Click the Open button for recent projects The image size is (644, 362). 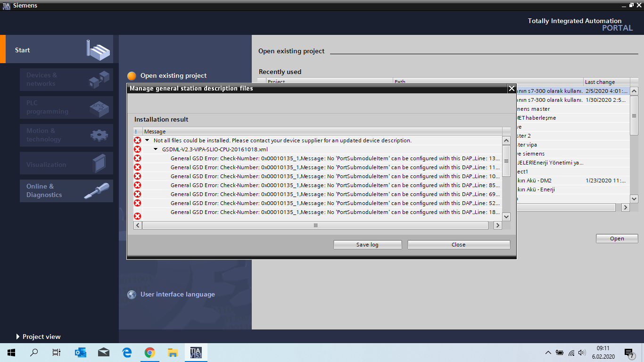pyautogui.click(x=617, y=239)
